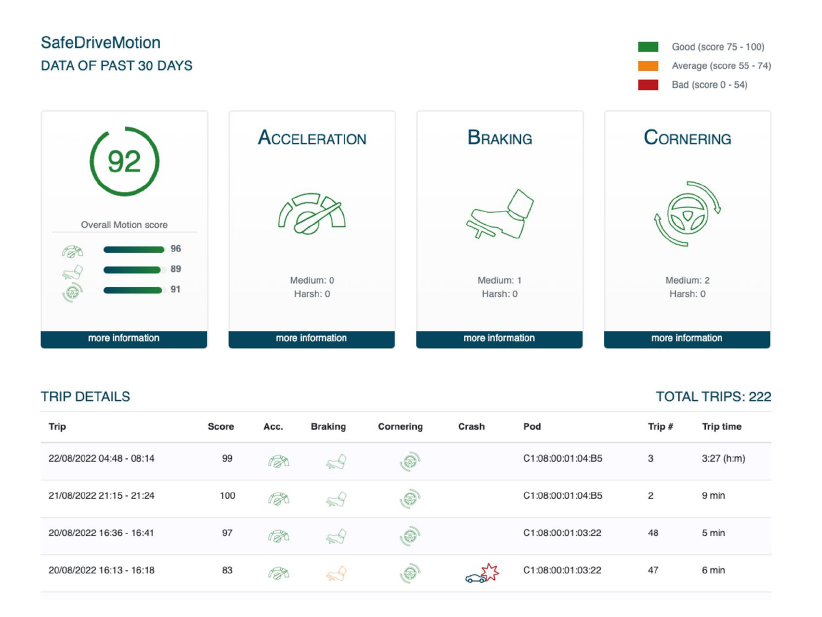Click the cornering icon in the 21/08/2022 trip row
This screenshot has height=617, width=822.
[x=408, y=498]
